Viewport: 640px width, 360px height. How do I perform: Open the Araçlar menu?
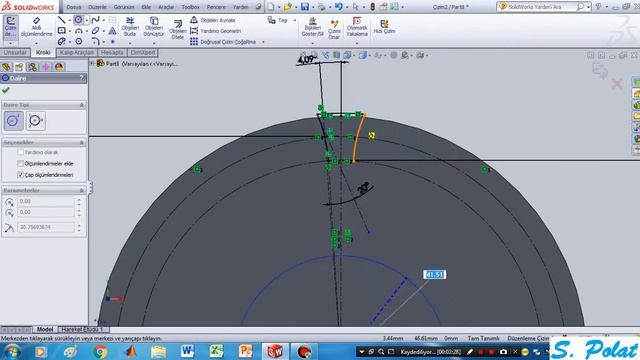166,7
